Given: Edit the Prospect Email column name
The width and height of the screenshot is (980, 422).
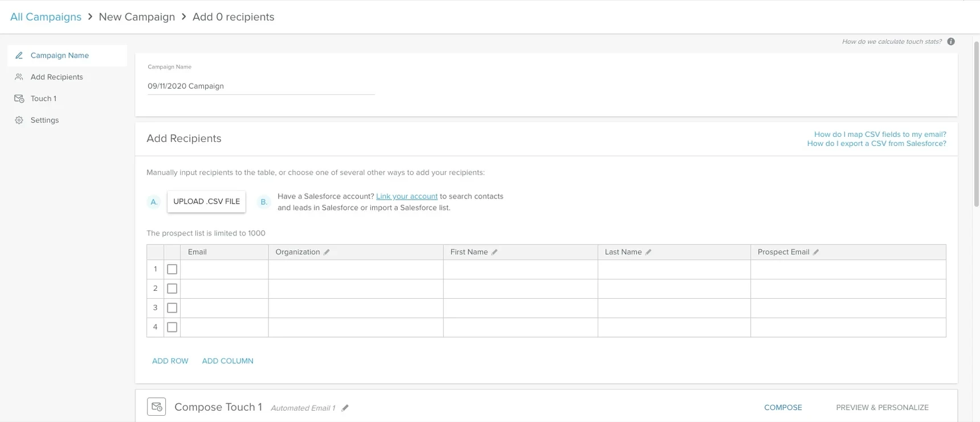Looking at the screenshot, I should coord(816,252).
